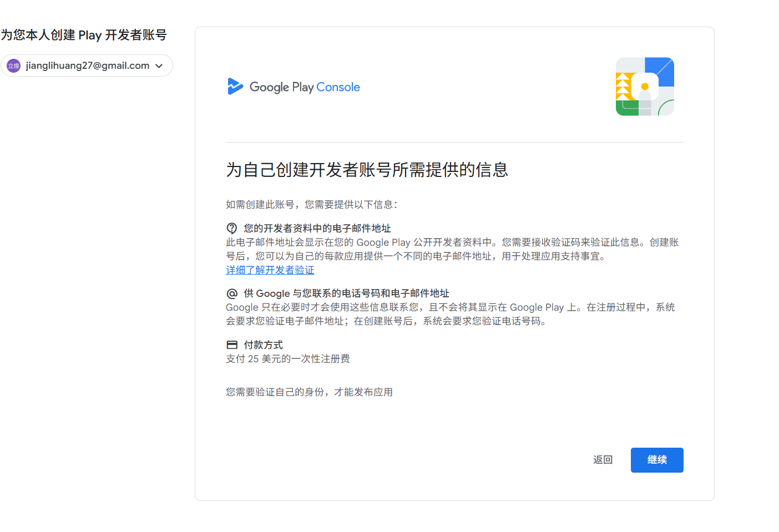Click the heading 您的开发者资料中的电子邮件地址
Viewport: 779px width, 532px height.
[x=317, y=229]
